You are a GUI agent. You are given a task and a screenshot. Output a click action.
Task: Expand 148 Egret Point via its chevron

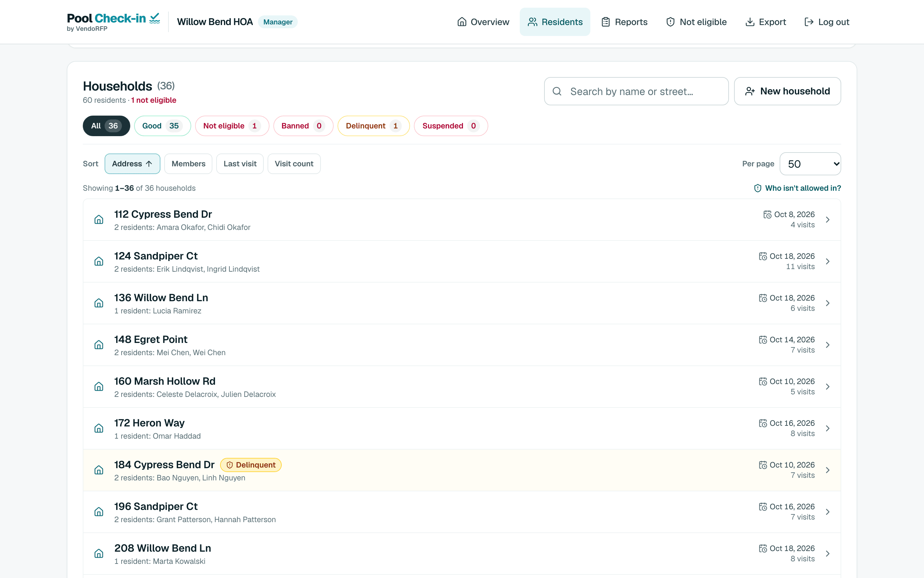click(x=828, y=345)
